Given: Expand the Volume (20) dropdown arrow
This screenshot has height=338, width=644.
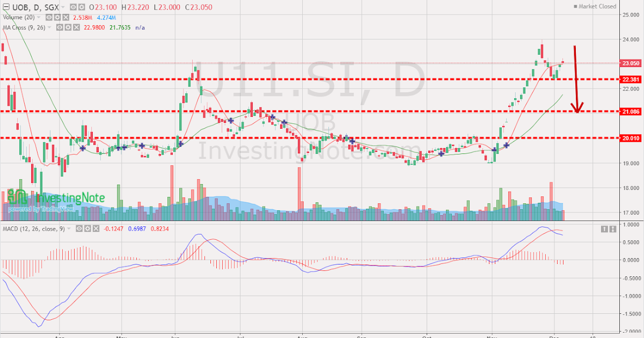Looking at the screenshot, I should tap(38, 17).
